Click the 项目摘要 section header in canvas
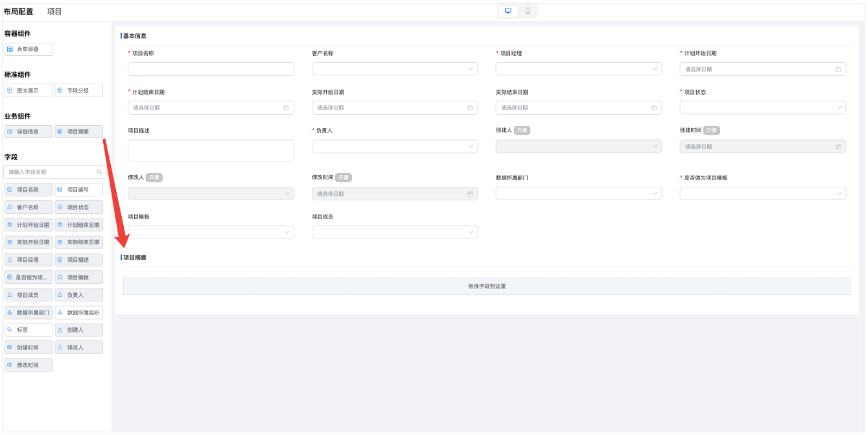 pyautogui.click(x=135, y=257)
